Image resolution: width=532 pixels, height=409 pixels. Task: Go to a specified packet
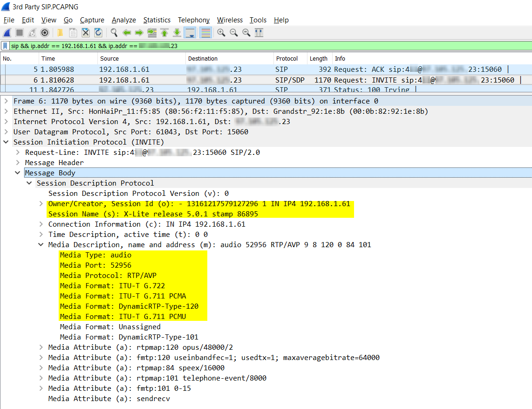[152, 33]
